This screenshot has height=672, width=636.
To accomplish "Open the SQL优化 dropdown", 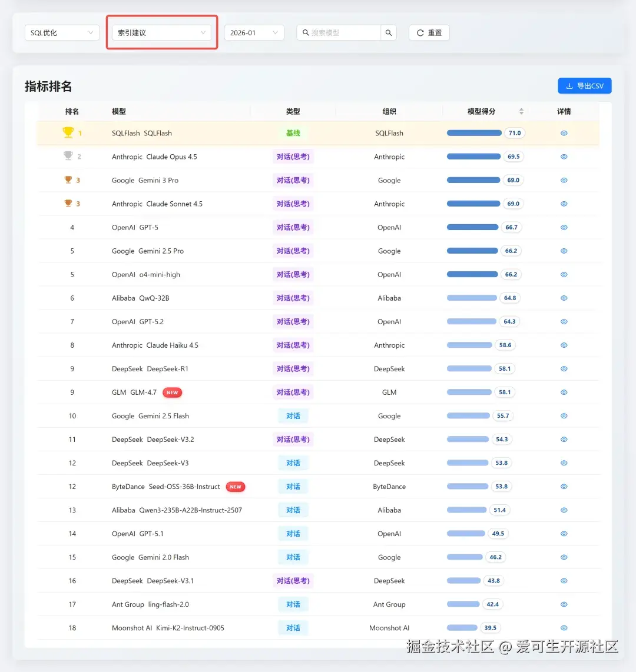I will [62, 32].
